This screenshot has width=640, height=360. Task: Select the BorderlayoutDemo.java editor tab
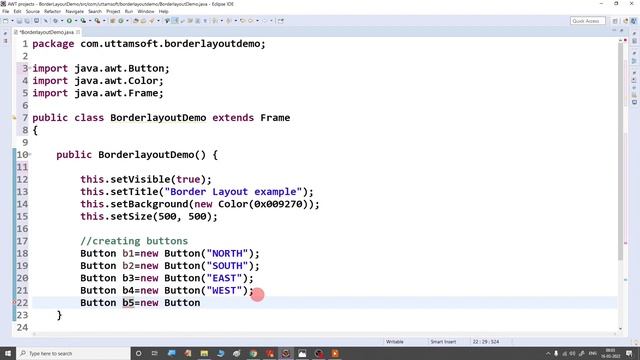[46, 32]
